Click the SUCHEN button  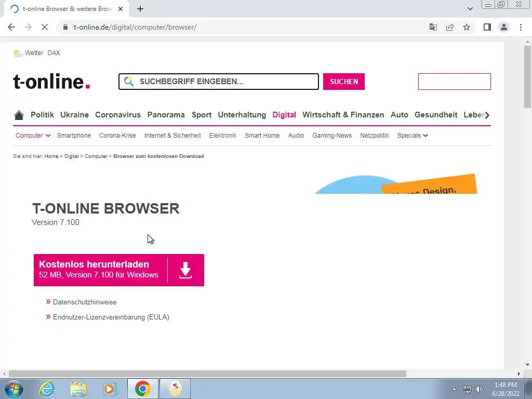pyautogui.click(x=344, y=82)
